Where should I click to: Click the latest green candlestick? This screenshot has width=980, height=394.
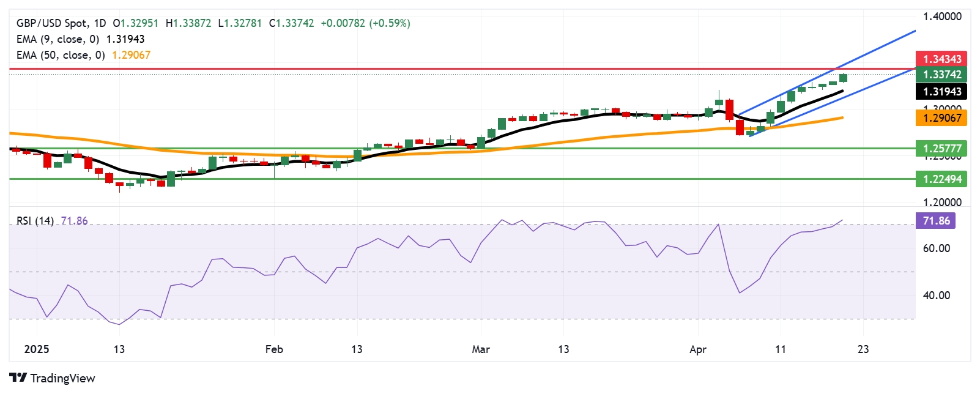click(844, 78)
